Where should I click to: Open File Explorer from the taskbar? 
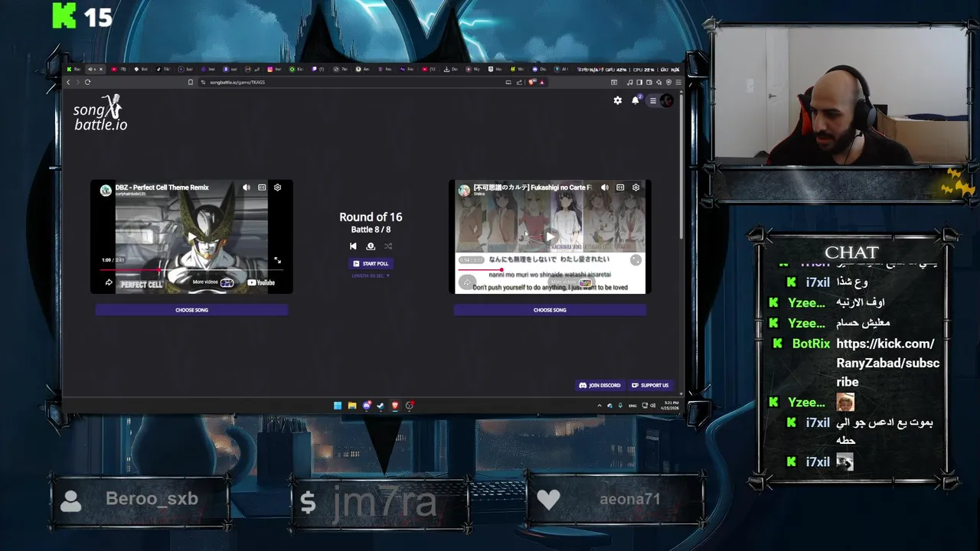coord(352,406)
